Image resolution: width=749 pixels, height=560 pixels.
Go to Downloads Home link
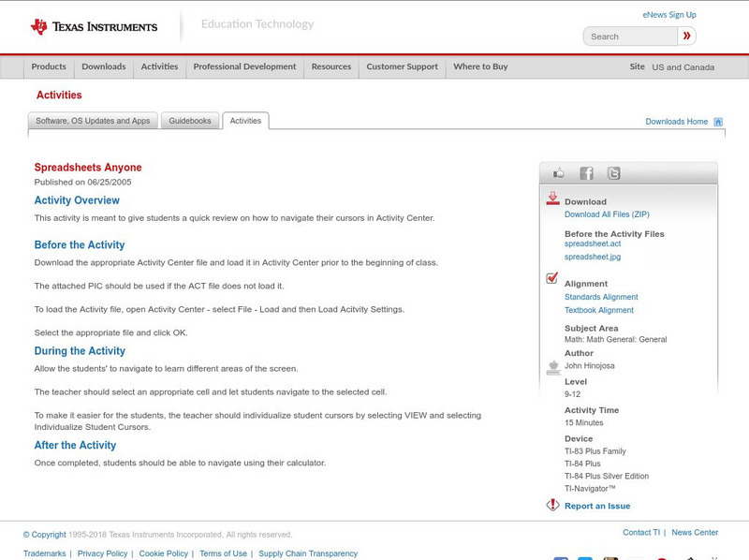point(676,122)
